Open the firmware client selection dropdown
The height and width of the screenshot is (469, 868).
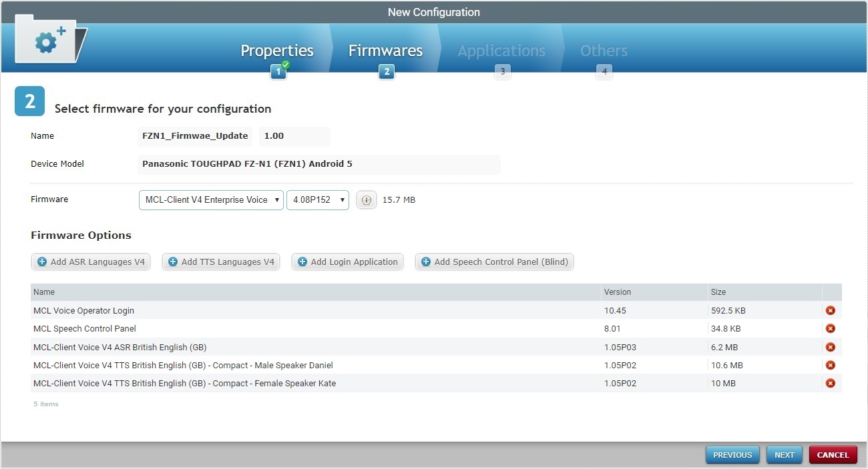pyautogui.click(x=210, y=199)
